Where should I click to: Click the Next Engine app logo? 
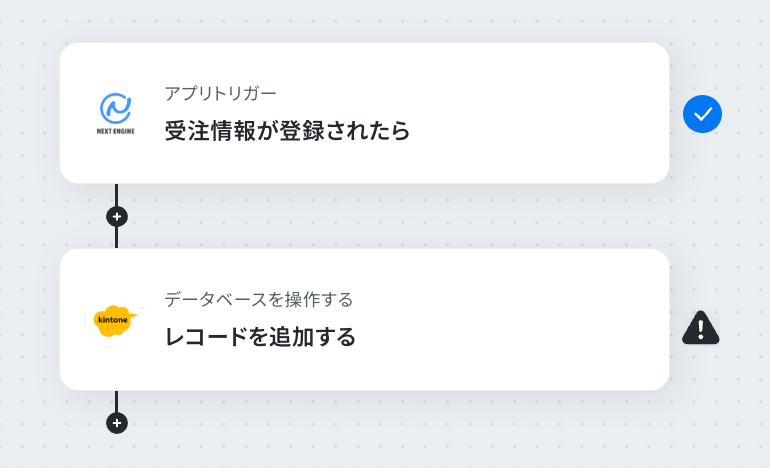(x=116, y=113)
